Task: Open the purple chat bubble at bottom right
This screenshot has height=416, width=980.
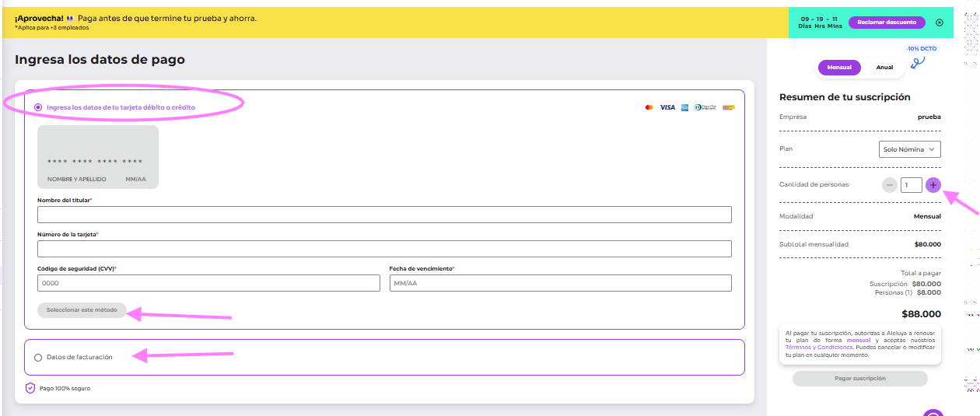Action: [x=933, y=413]
